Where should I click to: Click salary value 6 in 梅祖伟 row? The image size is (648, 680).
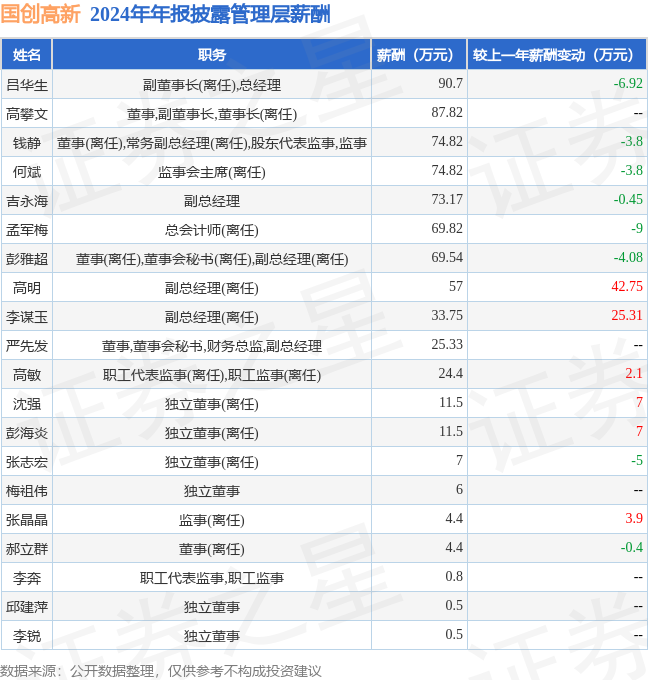[459, 489]
